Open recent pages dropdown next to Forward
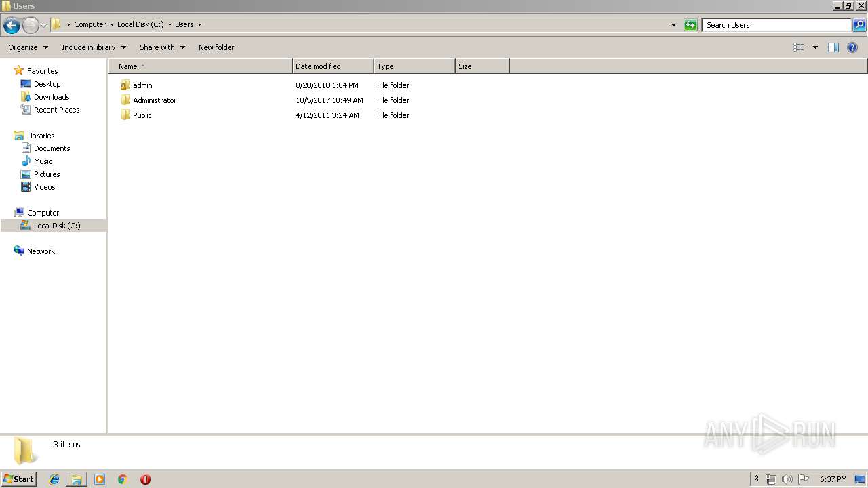 coord(43,26)
